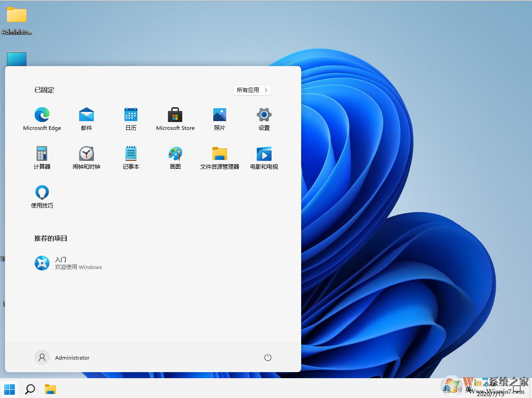This screenshot has height=398, width=532.
Task: Launch the 电影和电视 app
Action: pyautogui.click(x=264, y=157)
